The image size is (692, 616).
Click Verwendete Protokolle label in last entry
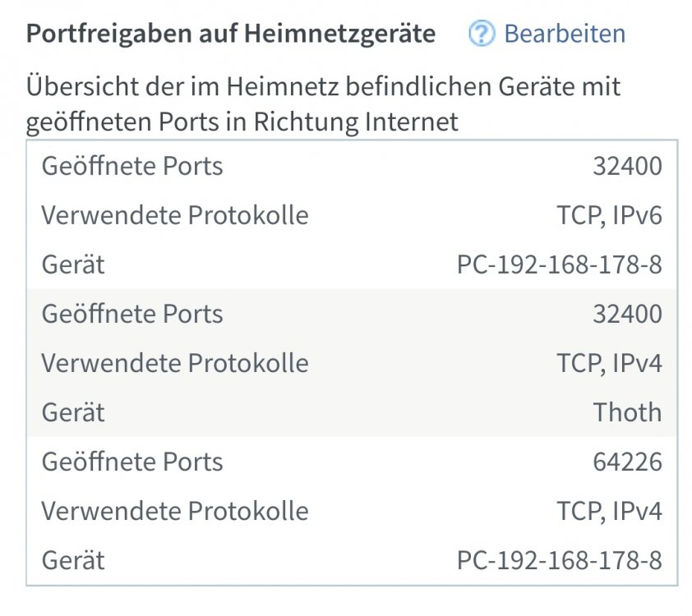[175, 511]
